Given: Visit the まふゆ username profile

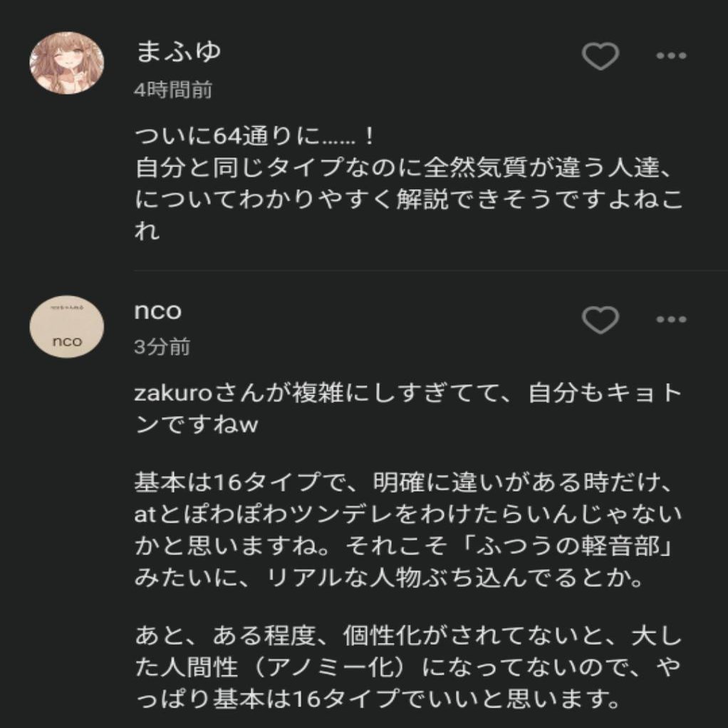Looking at the screenshot, I should (178, 51).
